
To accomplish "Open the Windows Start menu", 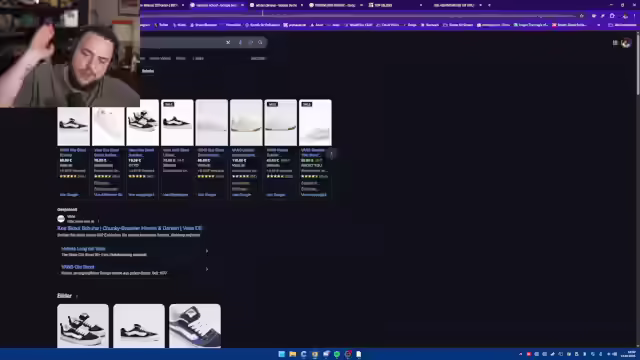I will pyautogui.click(x=282, y=354).
